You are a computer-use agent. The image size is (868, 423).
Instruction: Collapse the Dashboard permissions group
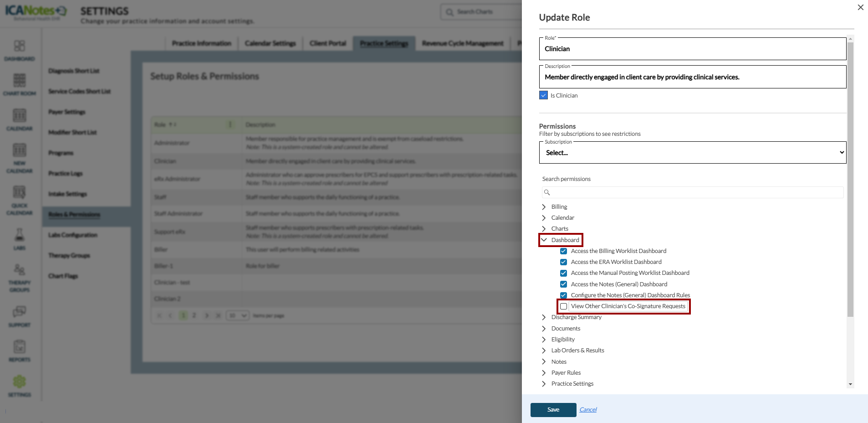544,240
